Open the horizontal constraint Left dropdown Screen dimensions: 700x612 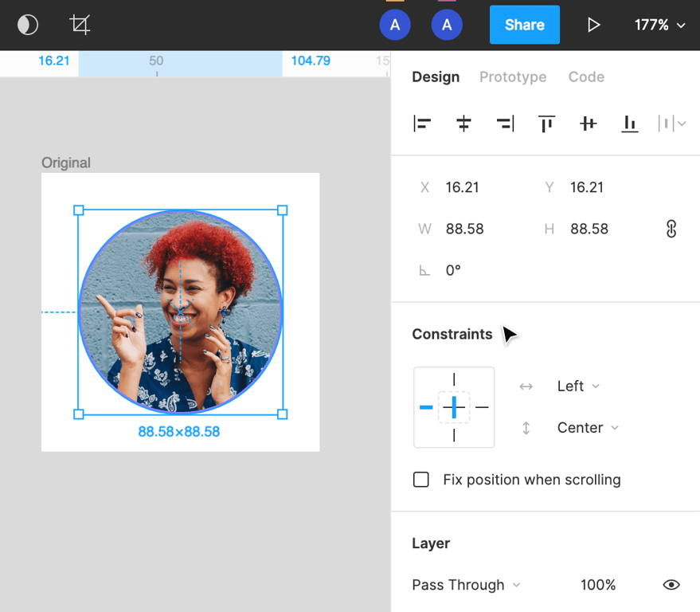tap(578, 386)
